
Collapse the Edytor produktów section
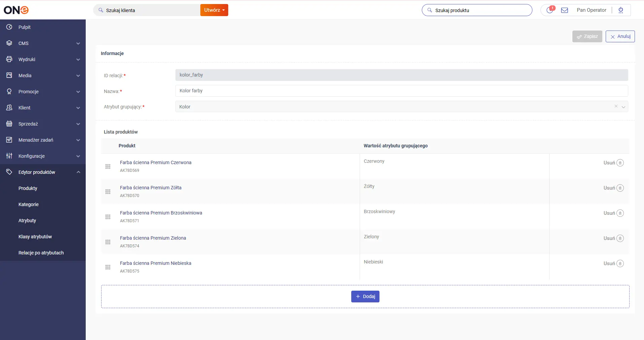pos(78,172)
